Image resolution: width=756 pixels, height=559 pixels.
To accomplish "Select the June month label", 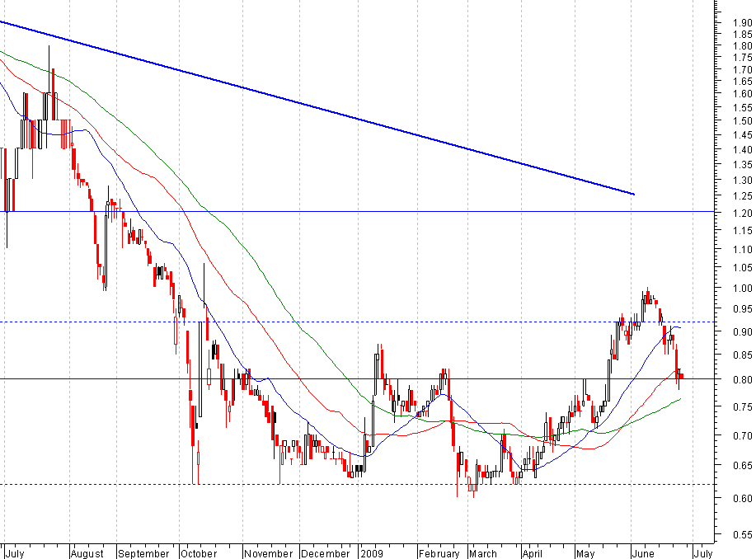I will coord(644,553).
